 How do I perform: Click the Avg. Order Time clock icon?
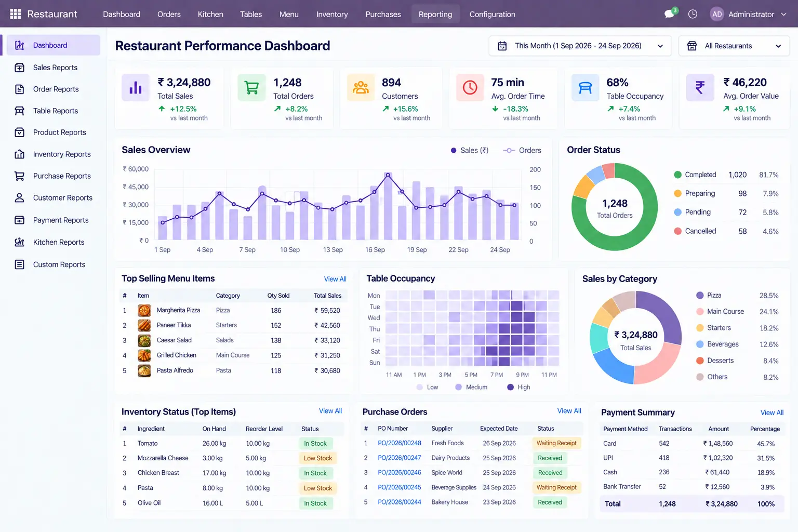click(x=470, y=87)
